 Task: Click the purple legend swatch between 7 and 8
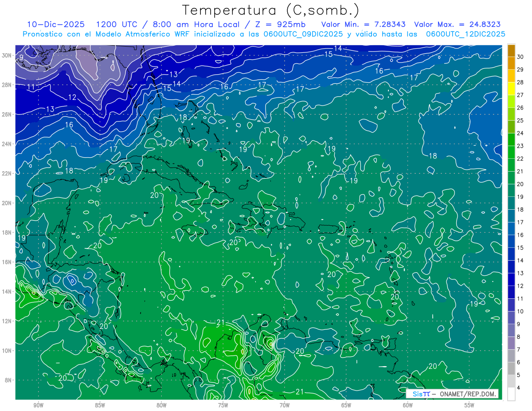[511, 343]
